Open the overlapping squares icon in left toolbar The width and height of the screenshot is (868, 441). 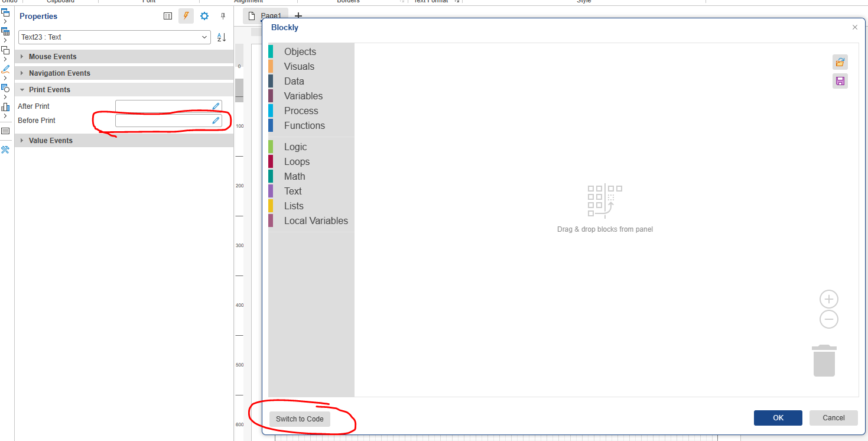[x=5, y=50]
